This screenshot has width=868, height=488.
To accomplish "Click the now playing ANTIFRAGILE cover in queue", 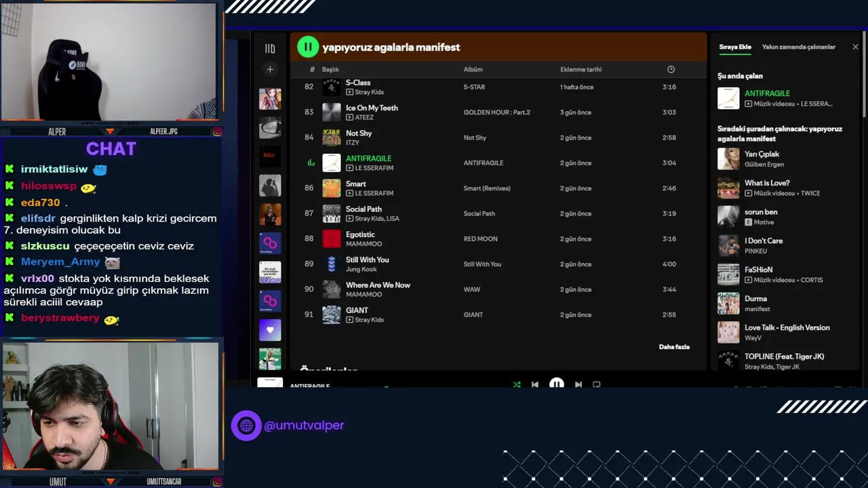I will pyautogui.click(x=728, y=98).
